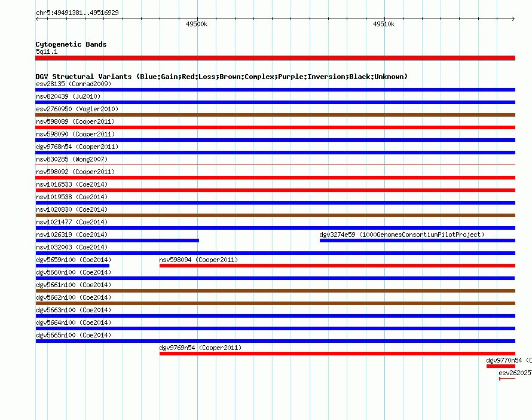Open the nsv1020830 (Coe2014) label
The height and width of the screenshot is (420, 532).
72,209
